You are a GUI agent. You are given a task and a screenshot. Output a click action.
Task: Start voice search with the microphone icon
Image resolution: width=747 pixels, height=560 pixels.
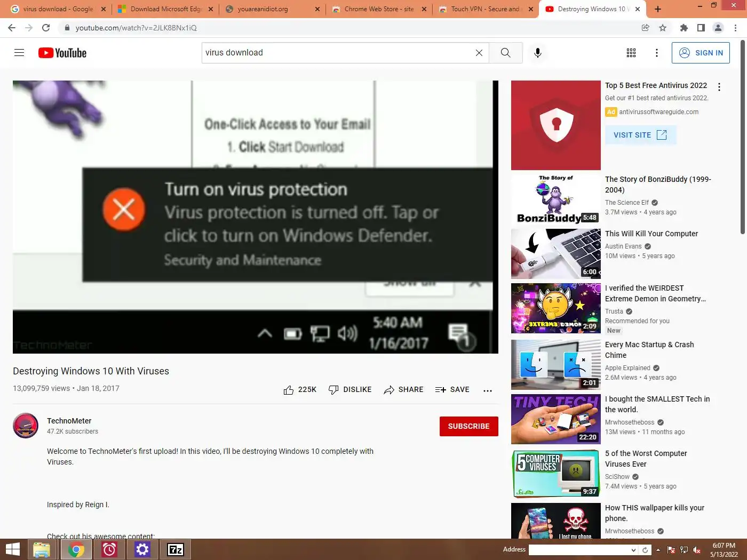[538, 53]
